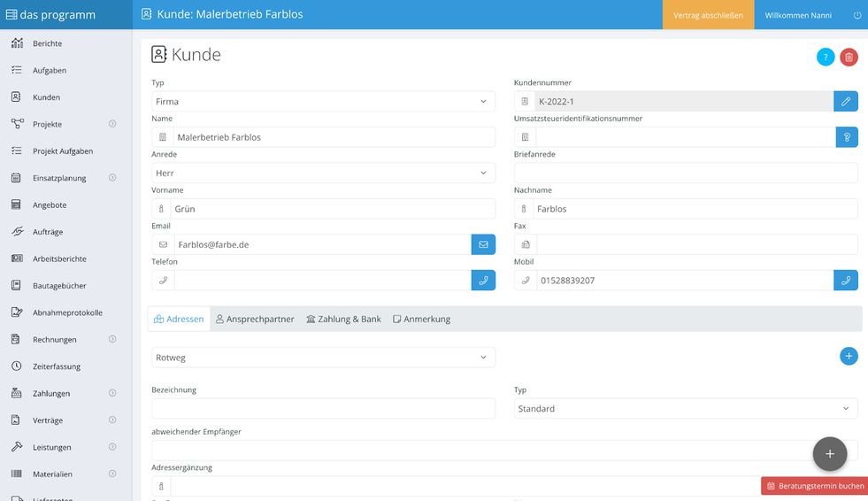Viewport: 868px width, 501px height.
Task: Open Berichte in the sidebar
Action: pos(47,43)
